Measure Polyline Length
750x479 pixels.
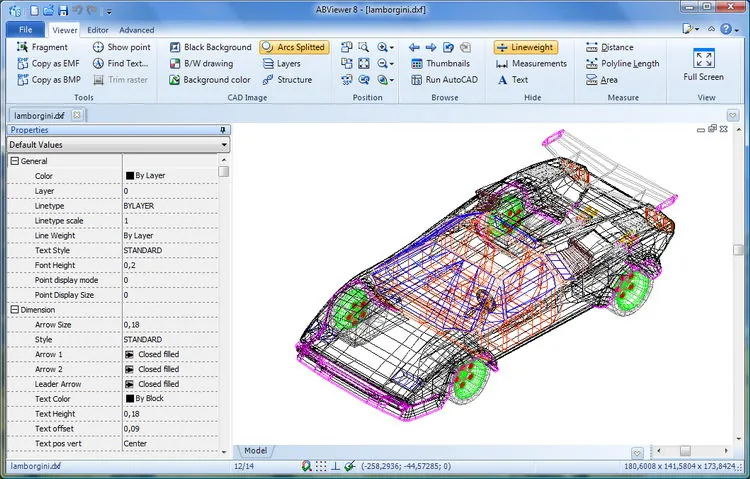(623, 63)
